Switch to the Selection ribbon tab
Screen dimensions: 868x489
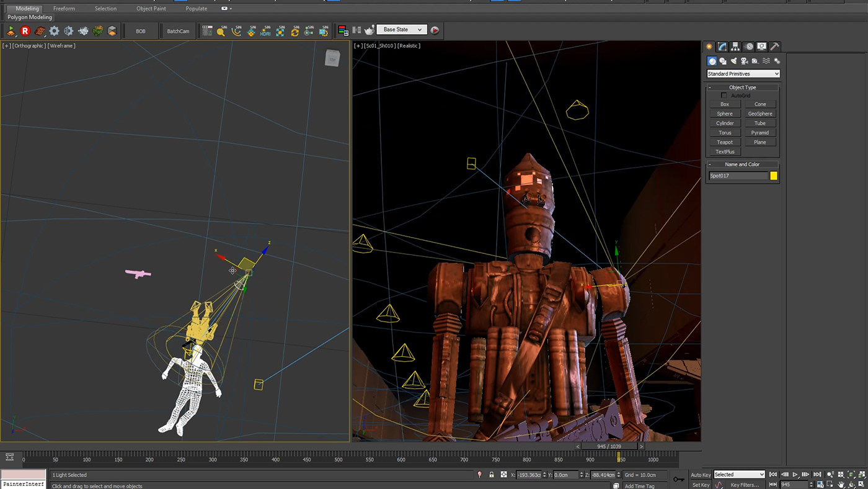[105, 9]
